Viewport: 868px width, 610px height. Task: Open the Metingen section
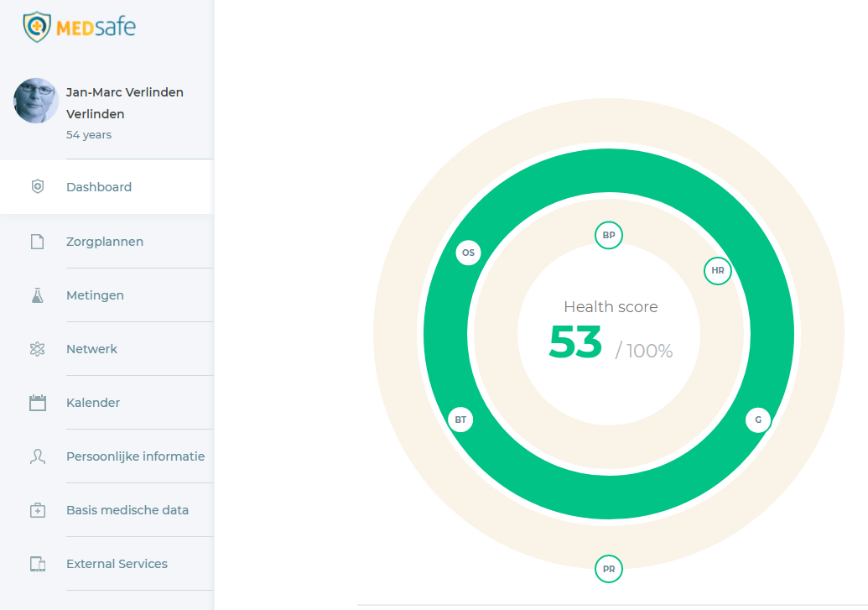95,295
